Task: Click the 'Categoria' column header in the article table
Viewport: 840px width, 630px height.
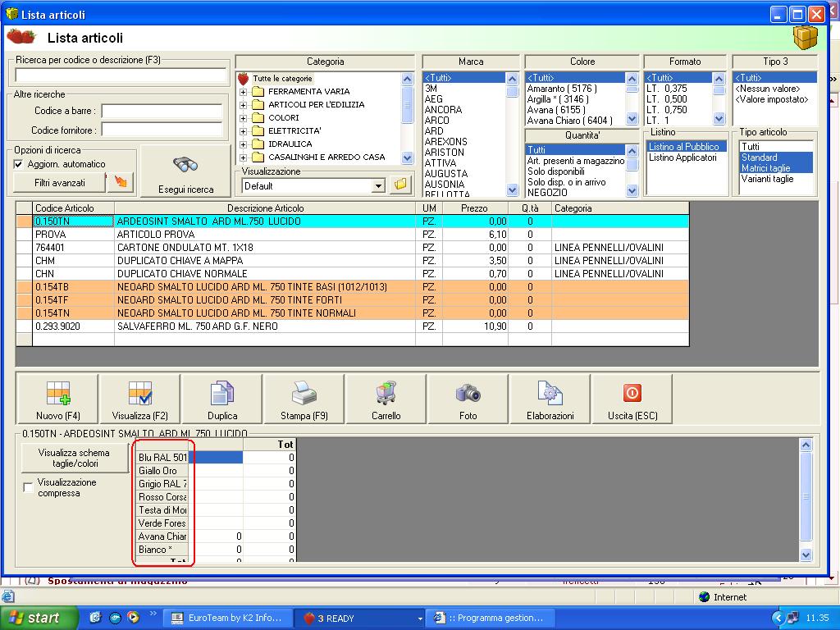Action: 620,208
